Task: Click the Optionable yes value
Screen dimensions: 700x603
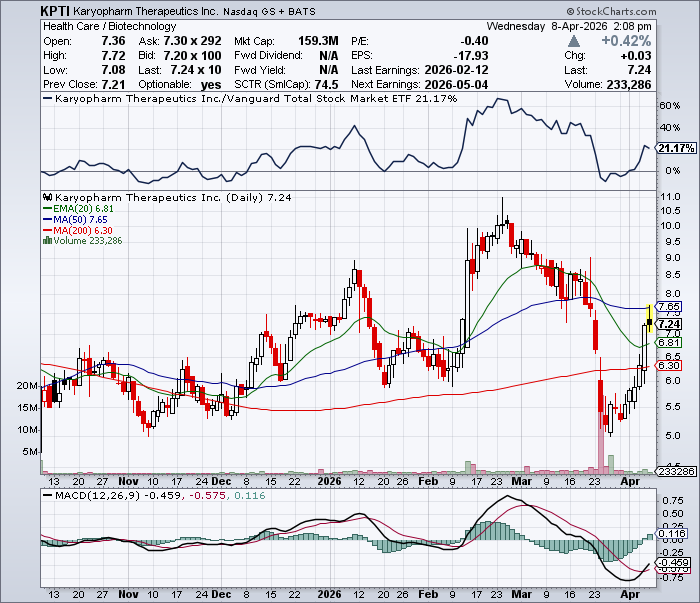Action: coord(211,84)
